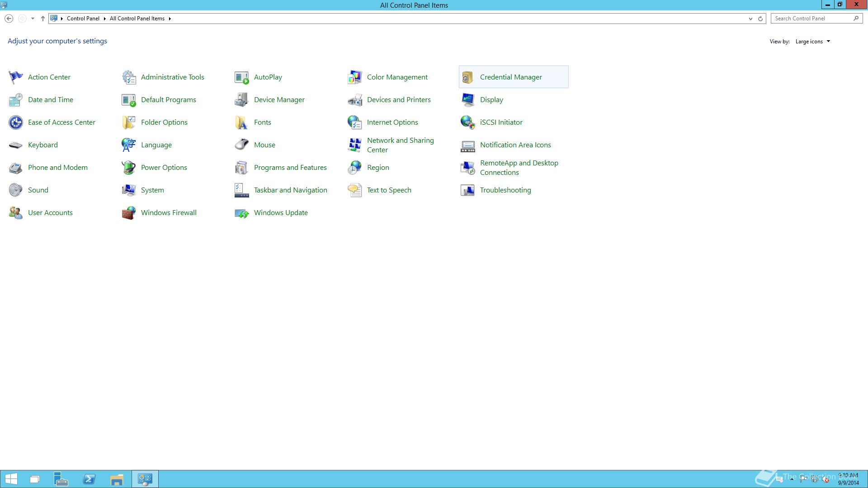This screenshot has height=488, width=868.
Task: Open the Action Center flag icon
Action: coord(15,77)
